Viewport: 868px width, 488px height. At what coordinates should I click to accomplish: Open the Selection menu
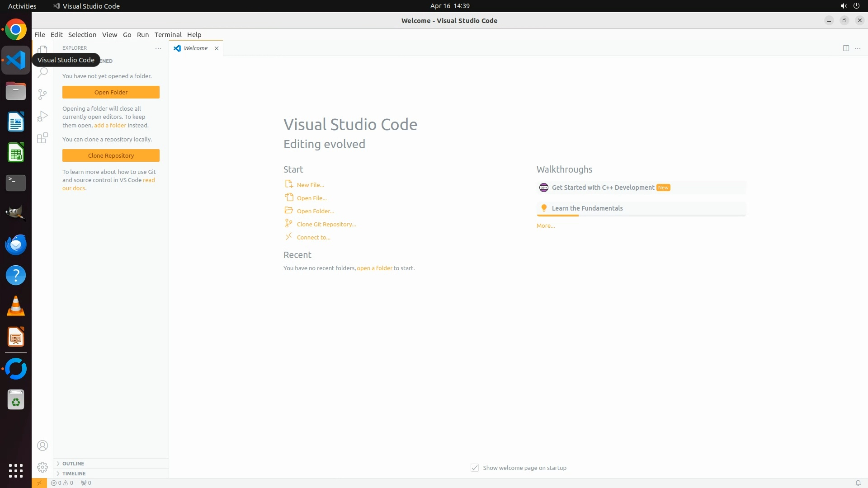[x=82, y=35]
